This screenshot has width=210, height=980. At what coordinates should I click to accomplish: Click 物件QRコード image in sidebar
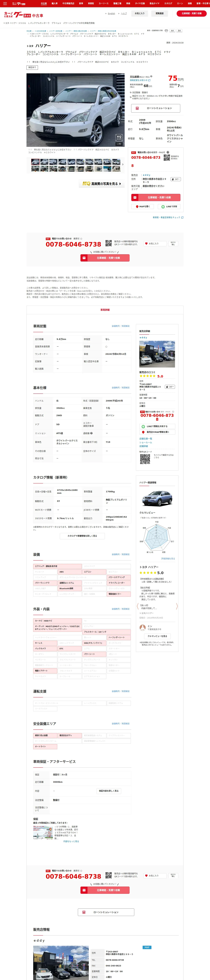[x=145, y=459]
